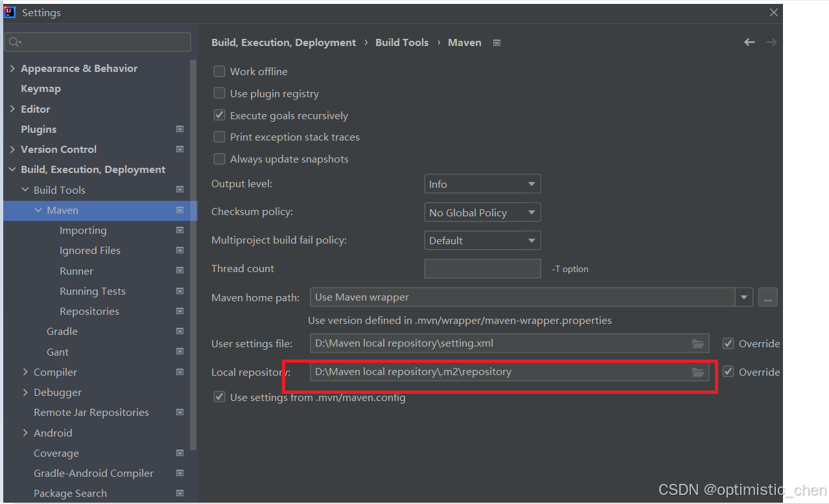The height and width of the screenshot is (504, 829).
Task: Select Plugins in settings tree
Action: pos(39,129)
